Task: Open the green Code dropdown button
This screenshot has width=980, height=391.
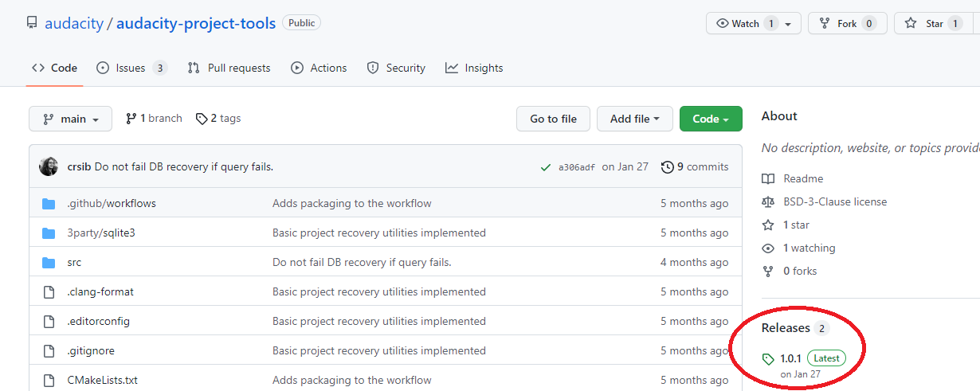Action: pyautogui.click(x=711, y=119)
